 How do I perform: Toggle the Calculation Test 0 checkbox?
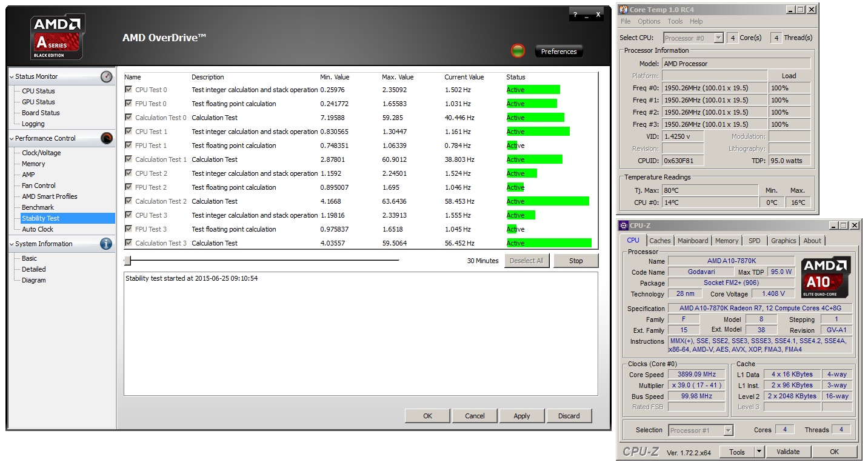click(128, 118)
